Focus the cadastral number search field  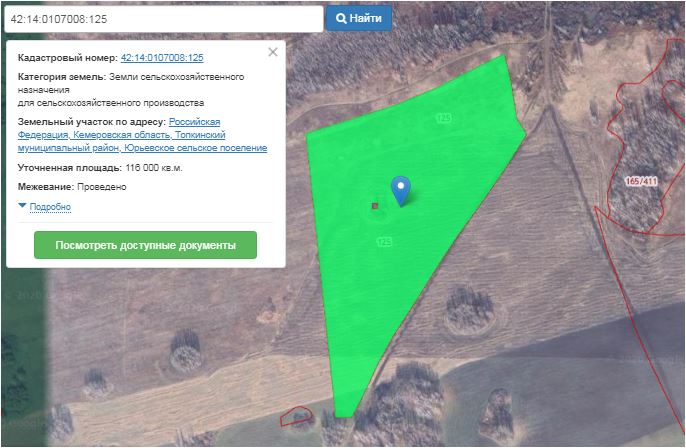(163, 19)
